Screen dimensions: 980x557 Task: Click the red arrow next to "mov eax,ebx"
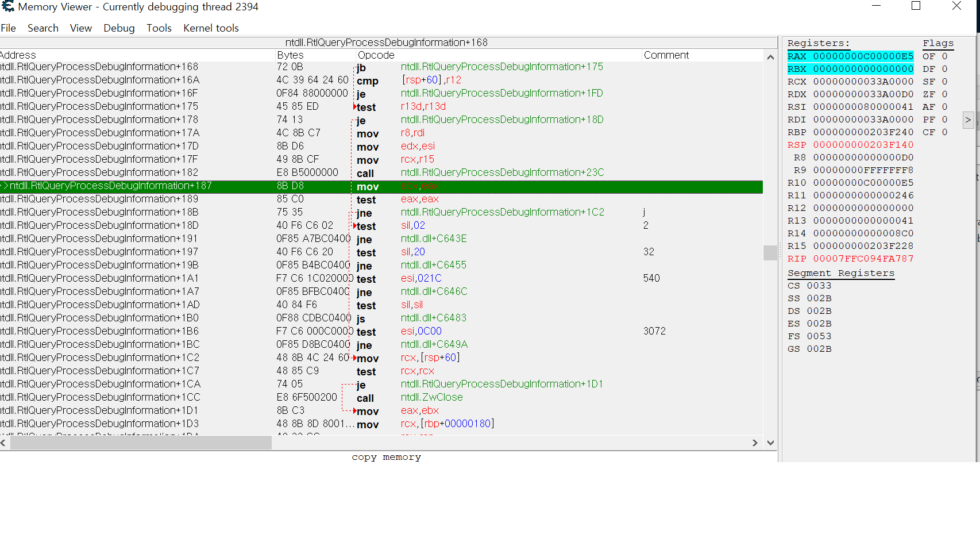tap(354, 410)
